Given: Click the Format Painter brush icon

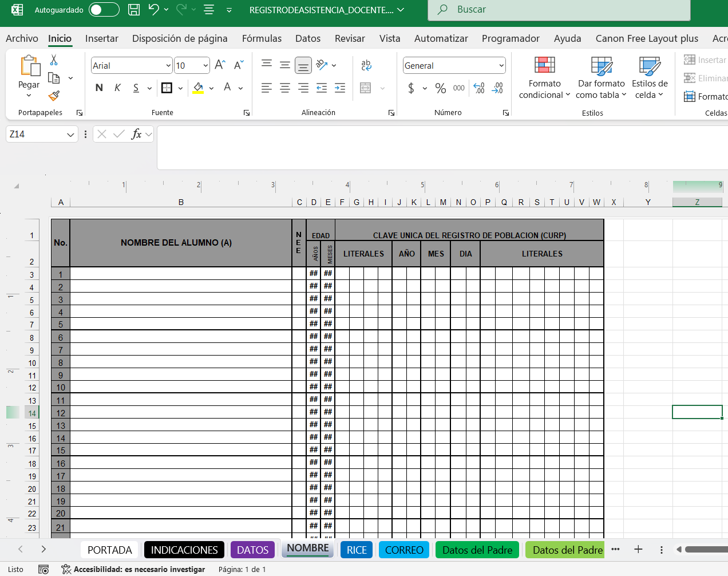Looking at the screenshot, I should (x=54, y=96).
